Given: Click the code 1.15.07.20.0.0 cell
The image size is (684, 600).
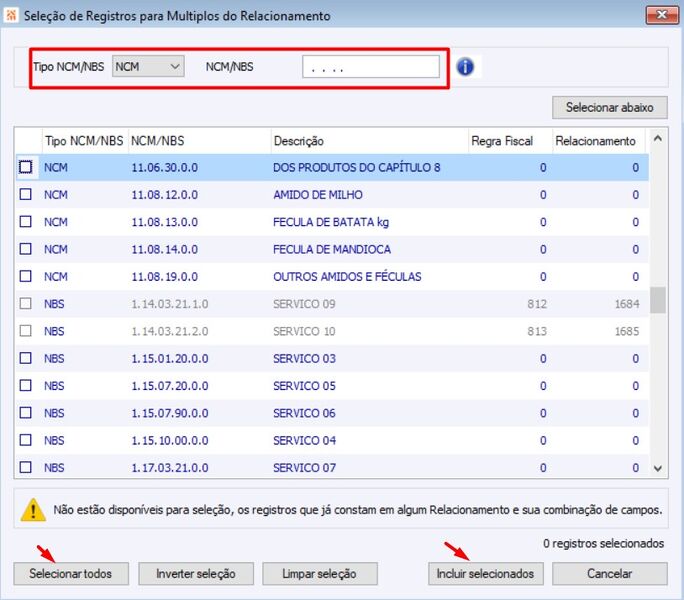Looking at the screenshot, I should pyautogui.click(x=170, y=386).
